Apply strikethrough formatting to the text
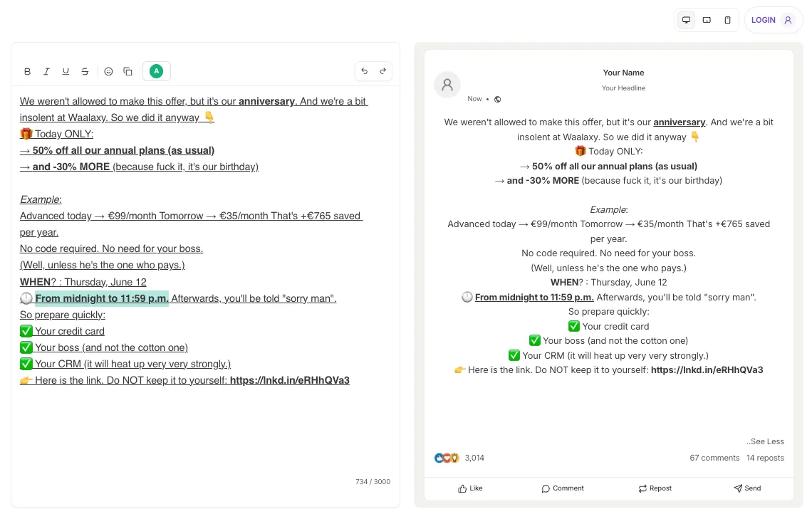812x514 pixels. [x=85, y=71]
